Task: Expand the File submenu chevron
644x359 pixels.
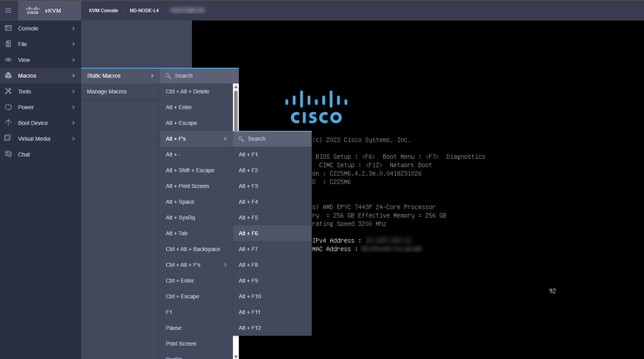Action: click(73, 44)
